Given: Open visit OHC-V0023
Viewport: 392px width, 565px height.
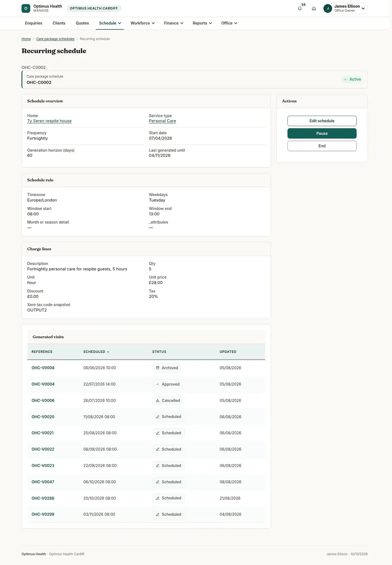Looking at the screenshot, I should coord(43,466).
